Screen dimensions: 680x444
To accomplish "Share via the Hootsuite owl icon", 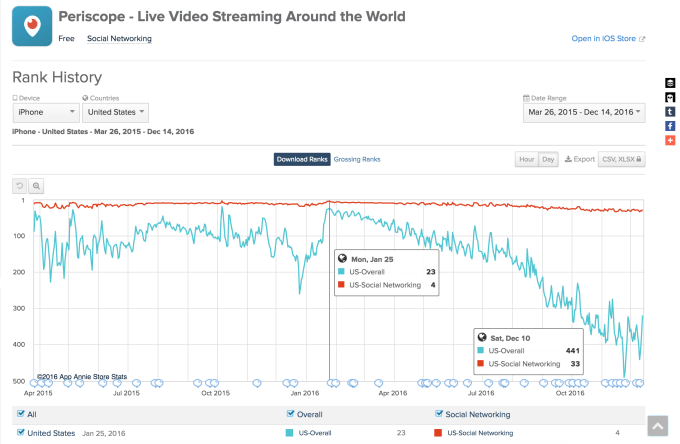I will point(670,97).
